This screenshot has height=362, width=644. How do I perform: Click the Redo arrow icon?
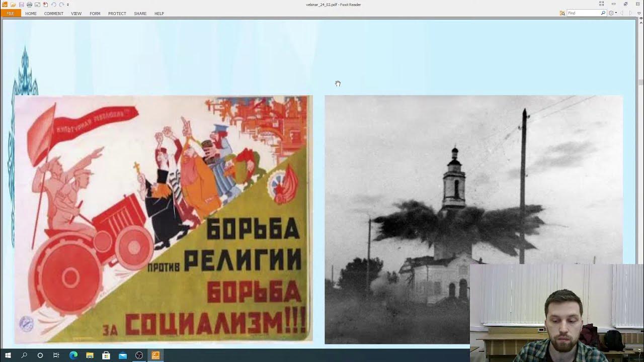(x=61, y=5)
